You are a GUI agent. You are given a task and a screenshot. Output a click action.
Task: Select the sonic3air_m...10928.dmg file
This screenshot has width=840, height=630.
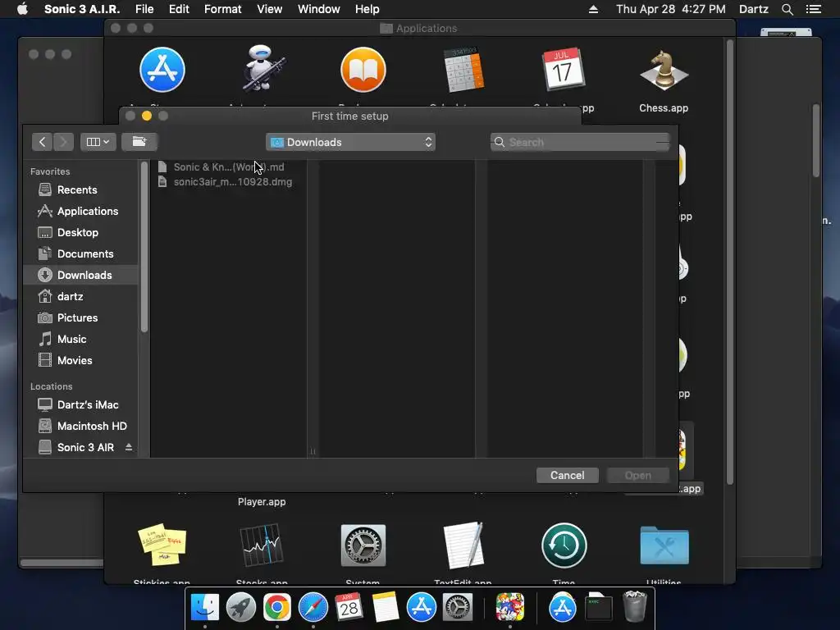click(x=225, y=182)
